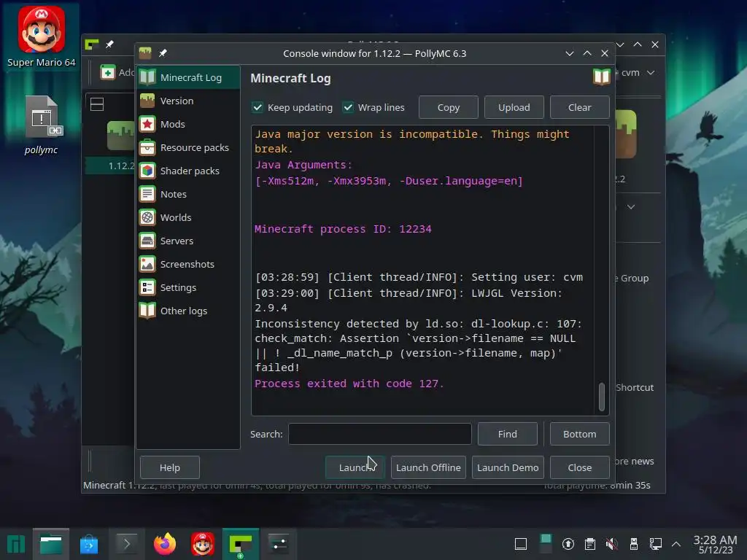Click the Search input field
Image resolution: width=747 pixels, height=560 pixels.
pos(379,434)
